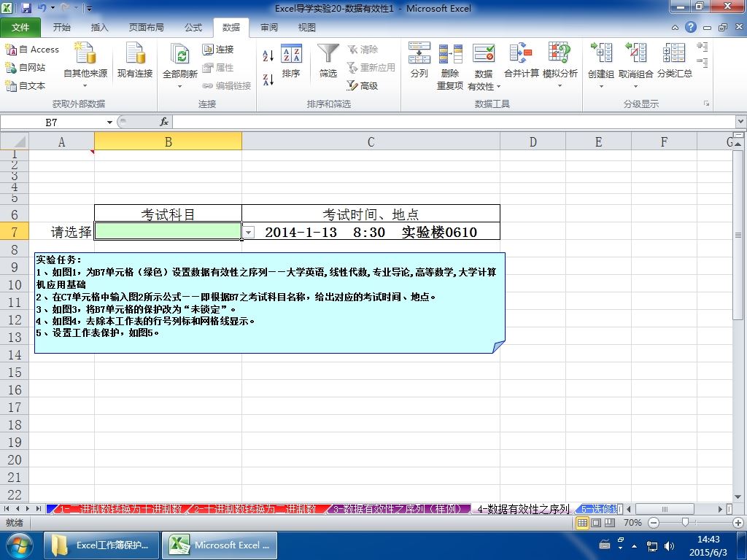Image resolution: width=747 pixels, height=560 pixels.
Task: Open Data Validation (数据有效性) icon
Action: tap(484, 53)
